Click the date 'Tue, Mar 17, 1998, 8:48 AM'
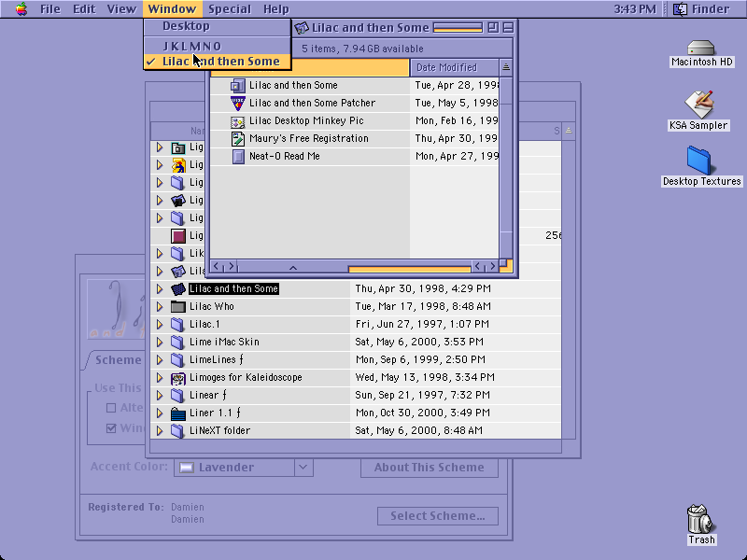 pos(423,307)
